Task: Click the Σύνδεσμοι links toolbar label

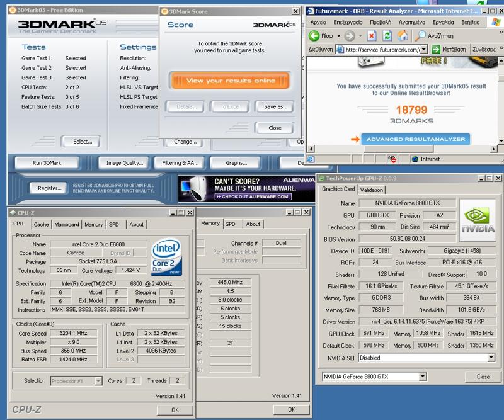Action: (x=484, y=50)
